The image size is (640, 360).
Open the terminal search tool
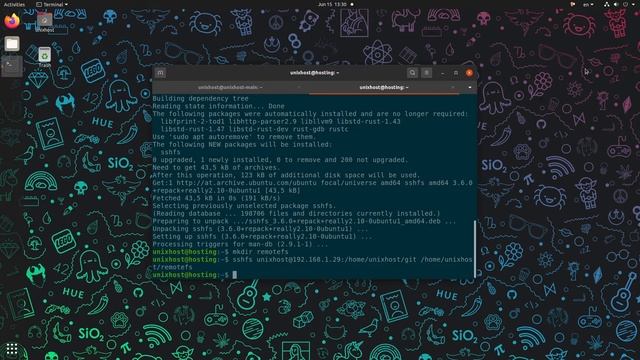click(412, 73)
